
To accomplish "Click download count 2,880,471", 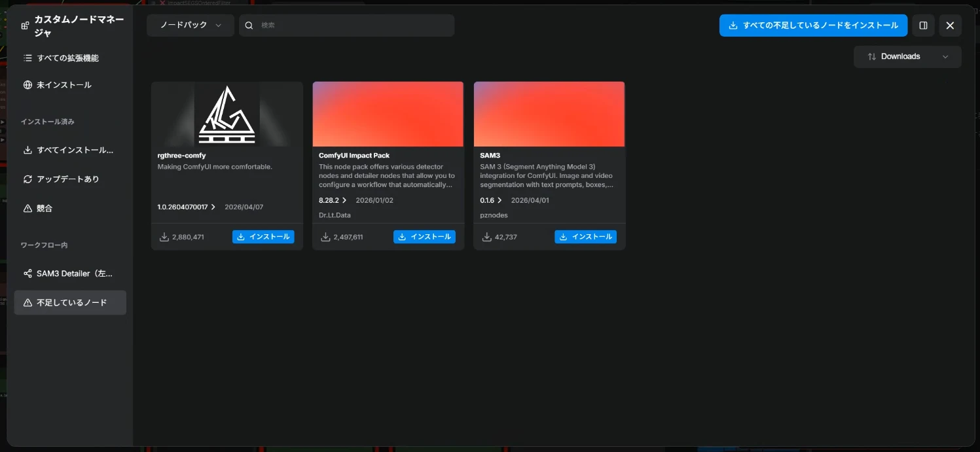I will pos(189,237).
